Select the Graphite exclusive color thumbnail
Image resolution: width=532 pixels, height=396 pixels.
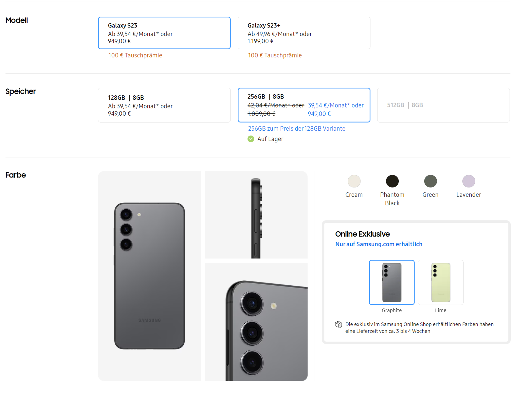pyautogui.click(x=392, y=282)
